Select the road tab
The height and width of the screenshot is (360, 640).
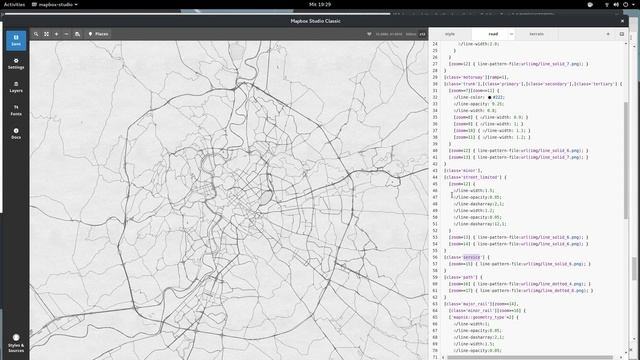tap(493, 34)
